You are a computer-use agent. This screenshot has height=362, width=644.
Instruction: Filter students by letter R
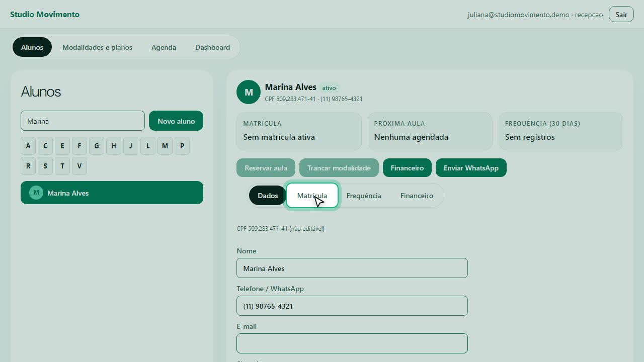coord(28,166)
